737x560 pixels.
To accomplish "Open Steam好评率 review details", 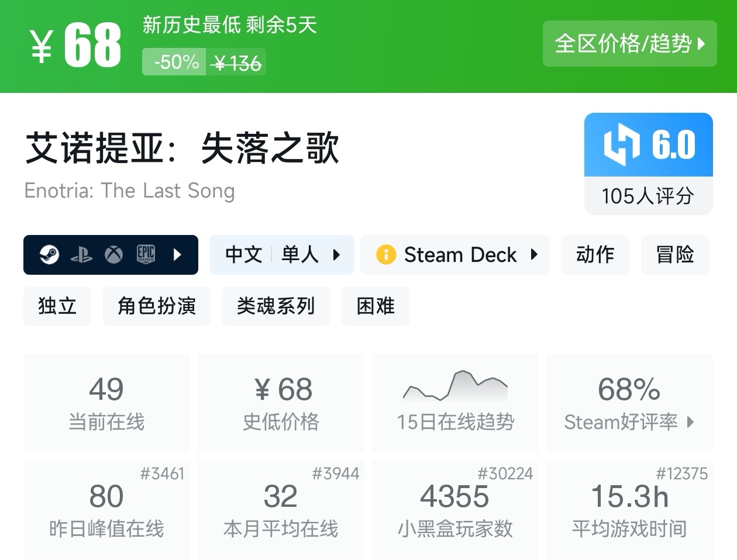I will 629,403.
